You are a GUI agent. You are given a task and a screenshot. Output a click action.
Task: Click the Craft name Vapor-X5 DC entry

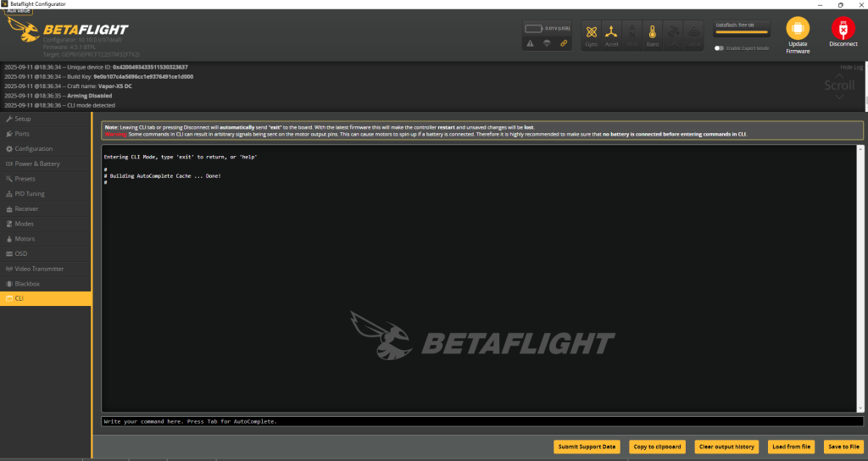point(68,86)
